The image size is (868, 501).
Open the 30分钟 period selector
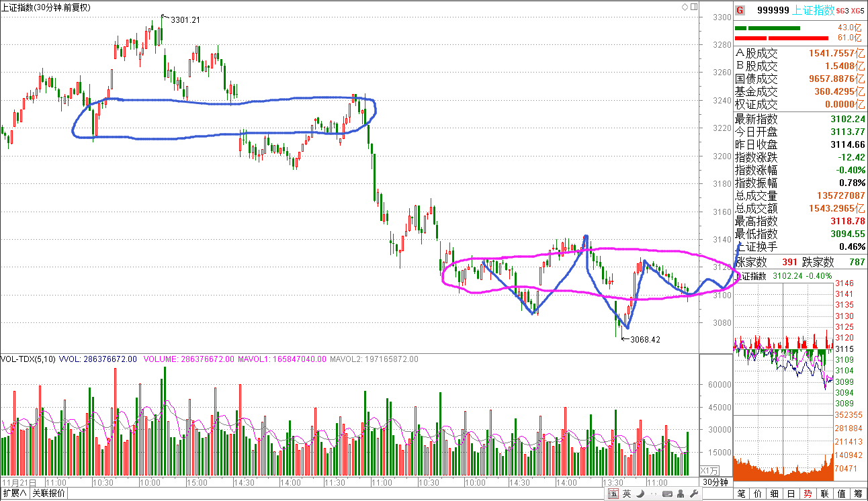[715, 482]
